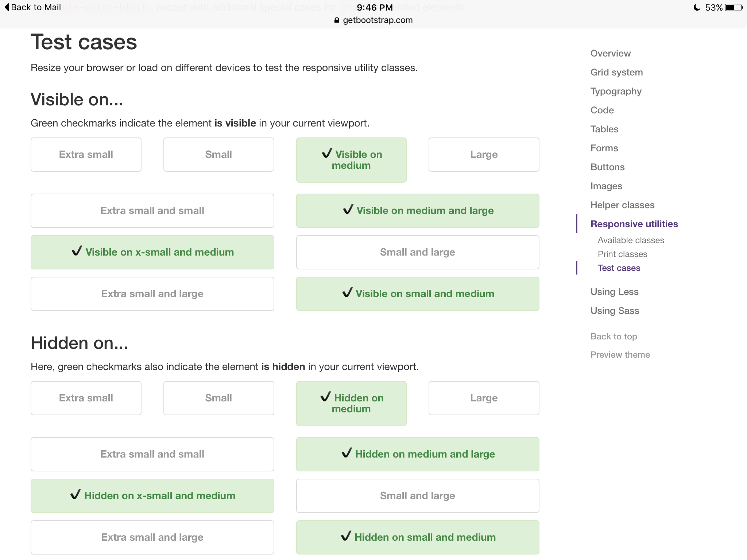747x560 pixels.
Task: Click the Helper classes sidebar item
Action: point(622,205)
